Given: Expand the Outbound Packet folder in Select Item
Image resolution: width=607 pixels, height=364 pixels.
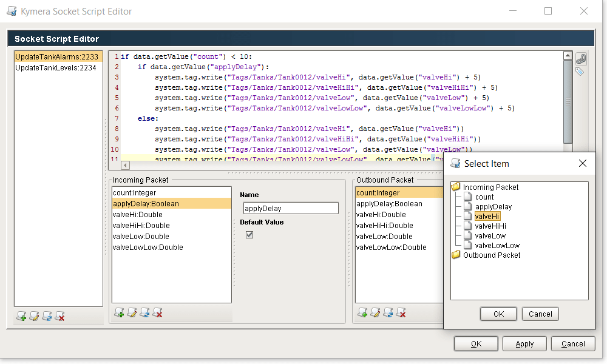Looking at the screenshot, I should point(456,255).
